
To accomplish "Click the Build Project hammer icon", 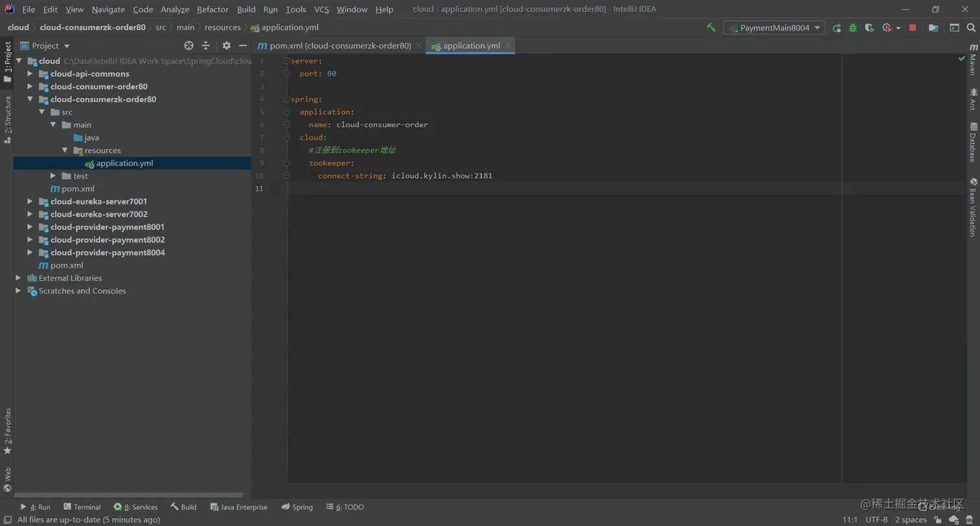I will pyautogui.click(x=711, y=28).
